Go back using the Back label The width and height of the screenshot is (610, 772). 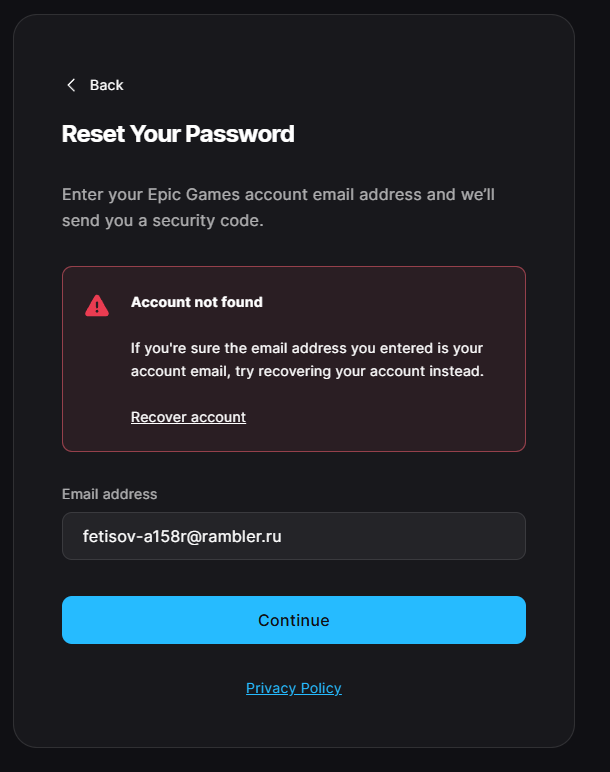106,85
